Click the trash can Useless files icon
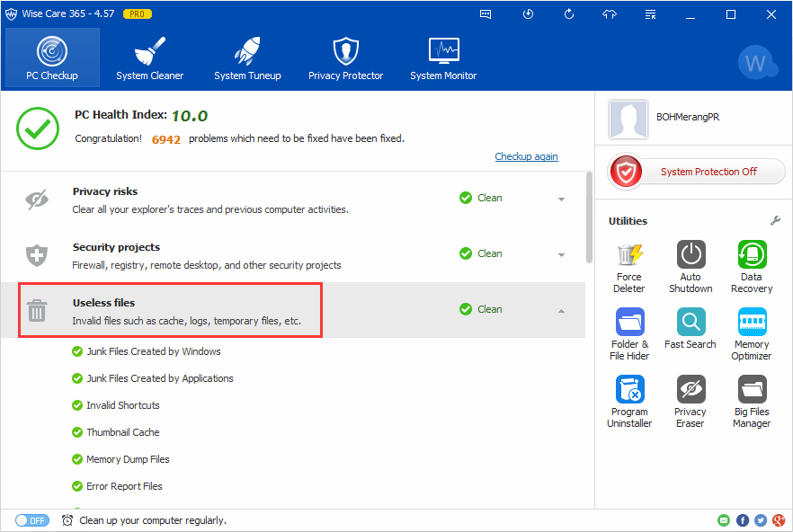This screenshot has height=532, width=793. (x=37, y=311)
